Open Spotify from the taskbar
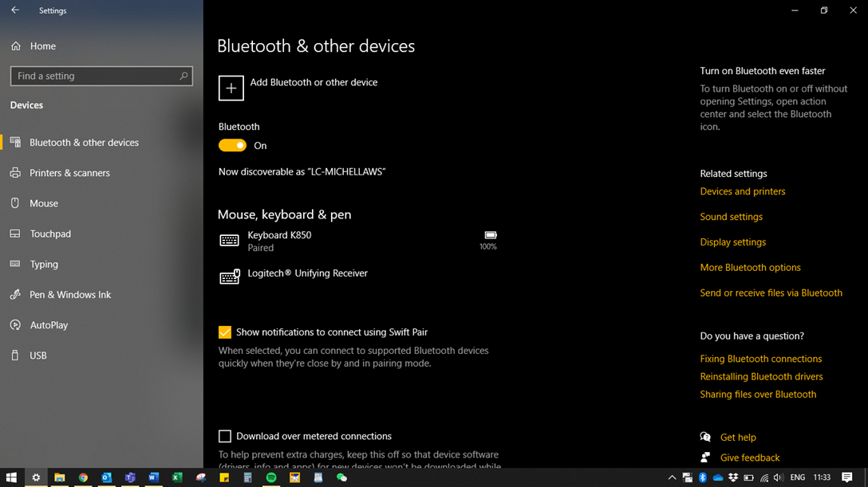 point(271,477)
